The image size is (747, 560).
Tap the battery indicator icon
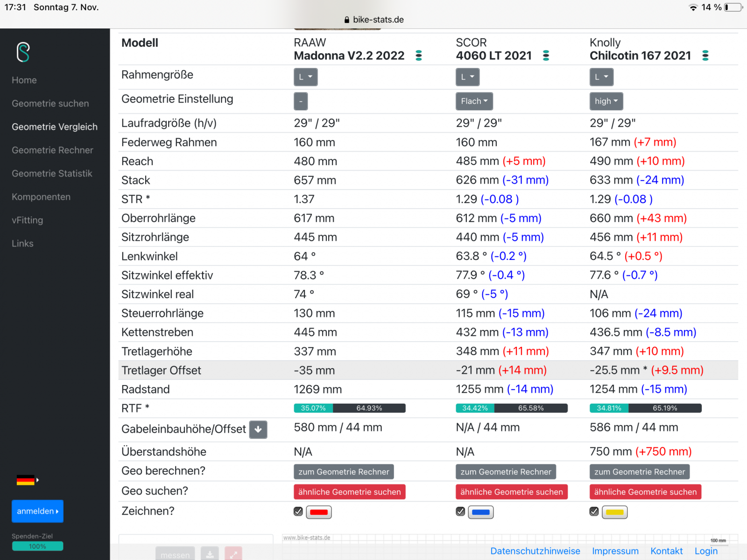click(733, 7)
